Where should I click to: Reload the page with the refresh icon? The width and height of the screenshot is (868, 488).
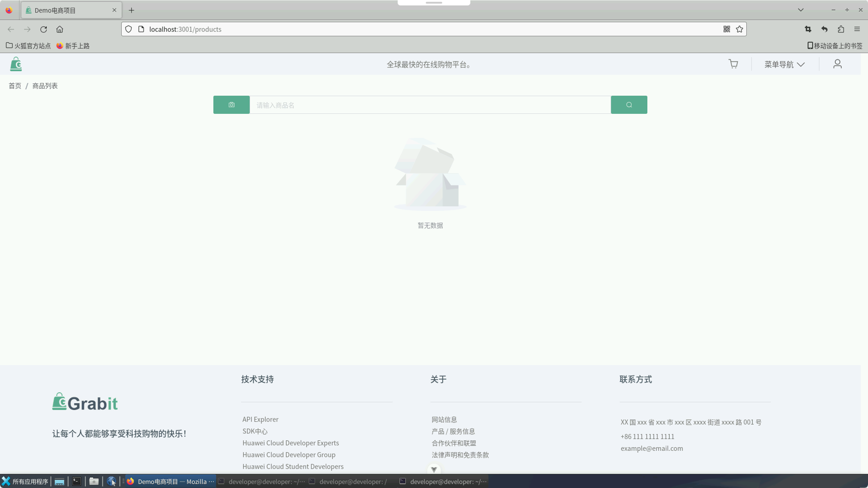point(44,29)
